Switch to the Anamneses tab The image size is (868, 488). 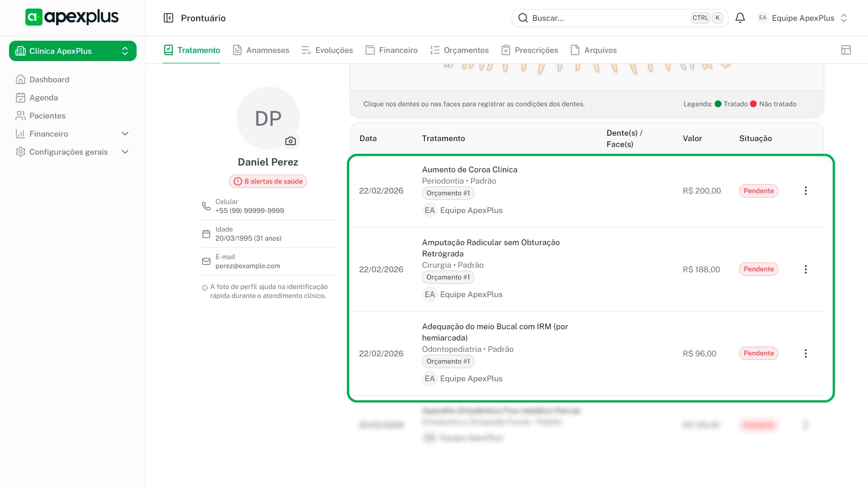pos(261,50)
